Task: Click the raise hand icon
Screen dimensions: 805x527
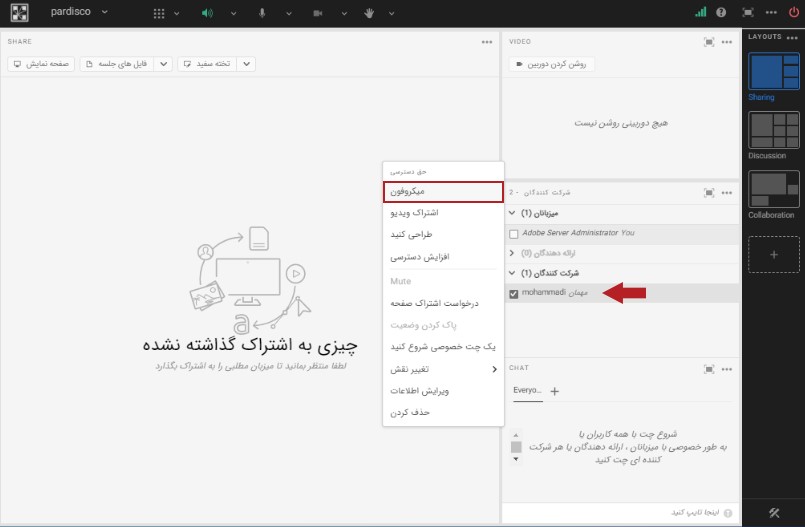Action: (369, 13)
